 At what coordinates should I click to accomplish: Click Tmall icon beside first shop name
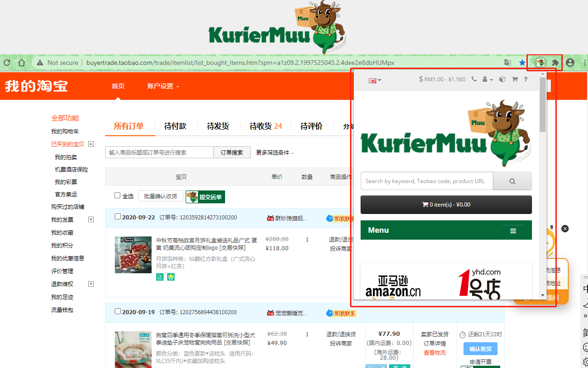click(270, 218)
